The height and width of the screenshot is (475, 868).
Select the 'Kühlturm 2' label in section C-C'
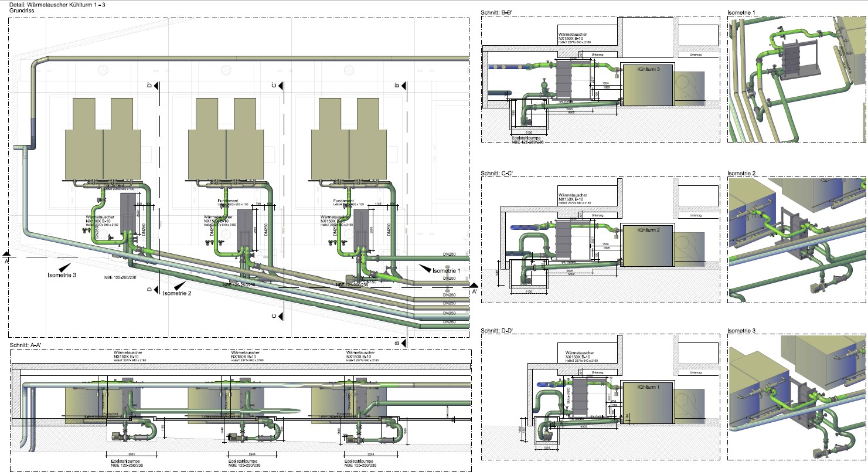click(x=649, y=230)
